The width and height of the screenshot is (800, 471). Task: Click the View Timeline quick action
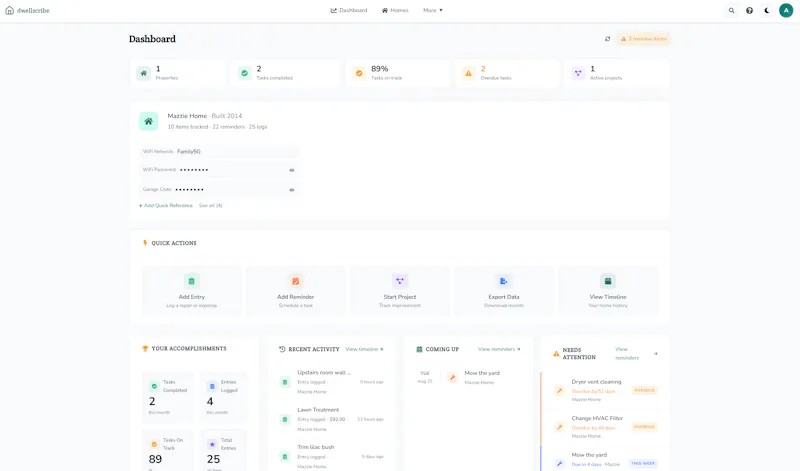click(x=608, y=290)
